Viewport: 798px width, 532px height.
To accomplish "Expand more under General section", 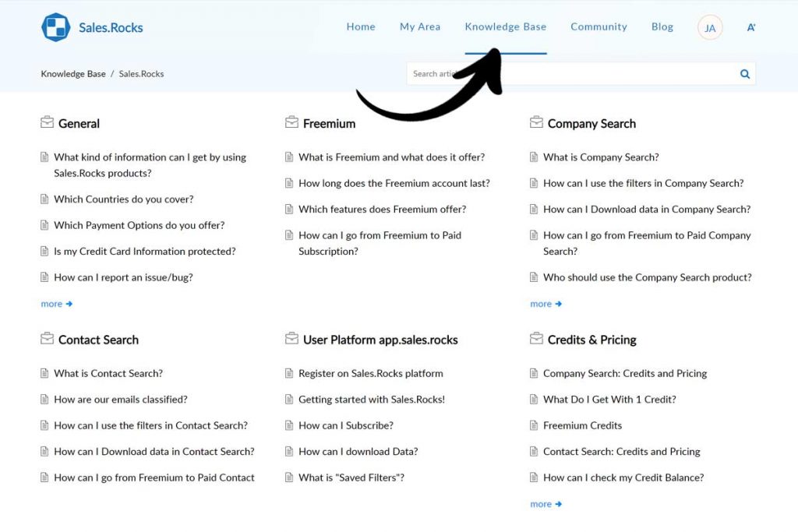I will (x=56, y=304).
